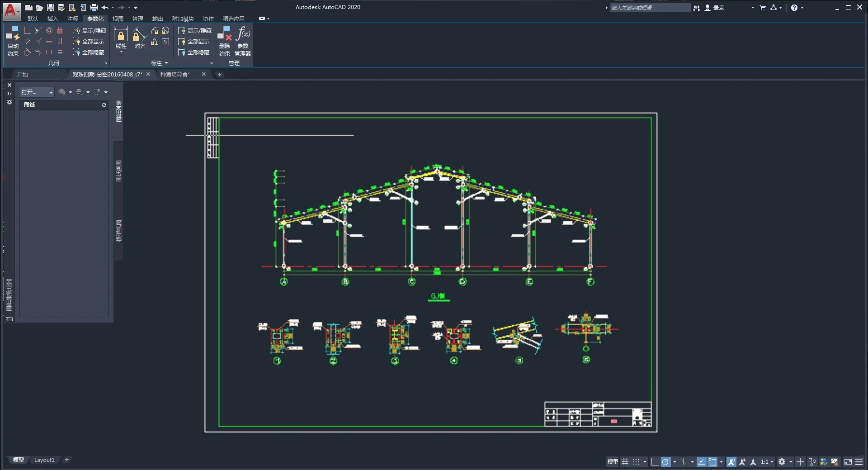
Task: Toggle ortho mode in status bar
Action: pos(654,462)
